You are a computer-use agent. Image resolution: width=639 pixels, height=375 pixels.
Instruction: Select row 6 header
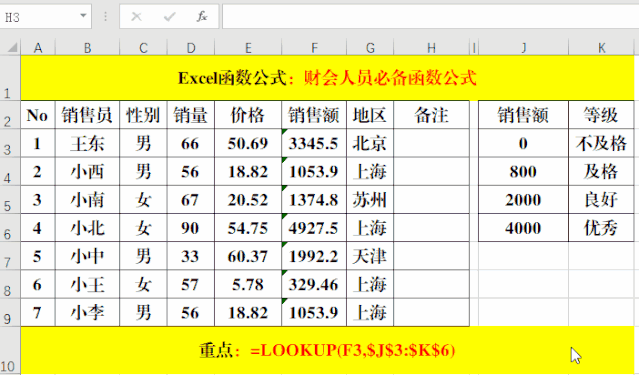(10, 228)
